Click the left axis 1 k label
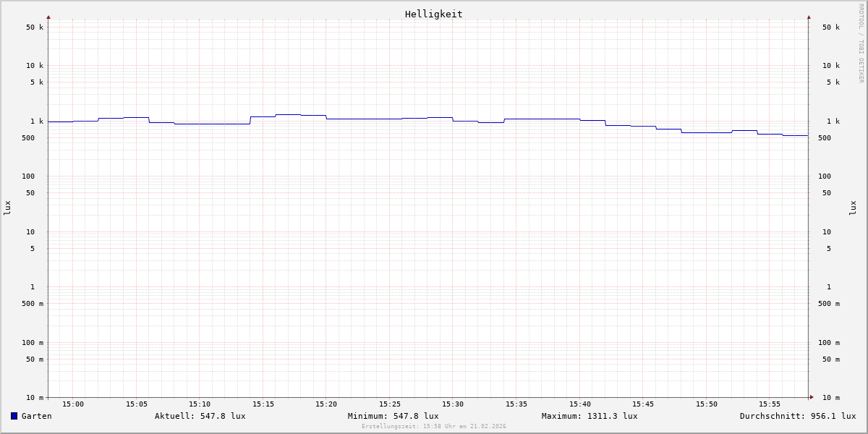The width and height of the screenshot is (868, 434). pyautogui.click(x=37, y=121)
